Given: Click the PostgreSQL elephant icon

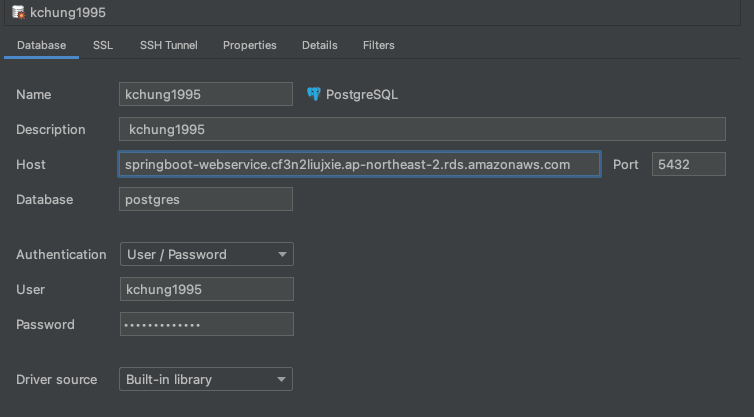Looking at the screenshot, I should pos(314,94).
